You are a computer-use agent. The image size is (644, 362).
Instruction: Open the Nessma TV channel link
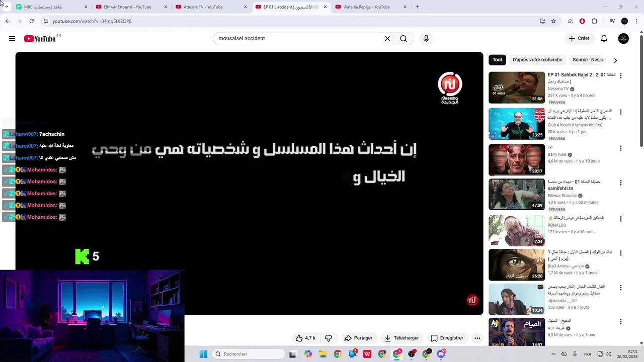(x=558, y=89)
